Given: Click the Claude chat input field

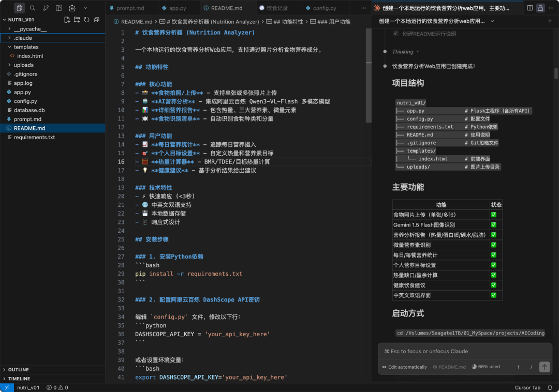Looking at the screenshot, I should click(464, 352).
